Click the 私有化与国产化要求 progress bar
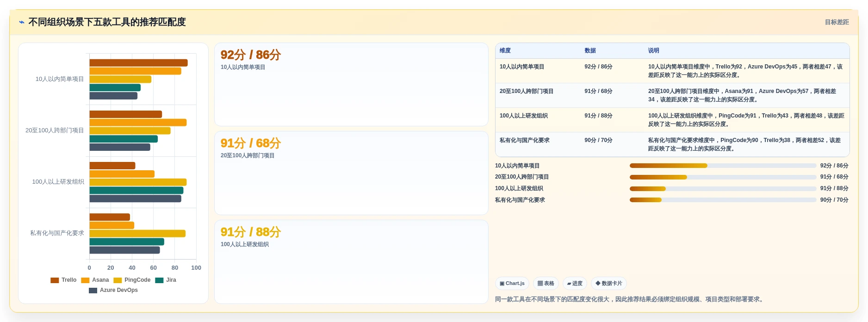This screenshot has height=322, width=868. coord(723,200)
